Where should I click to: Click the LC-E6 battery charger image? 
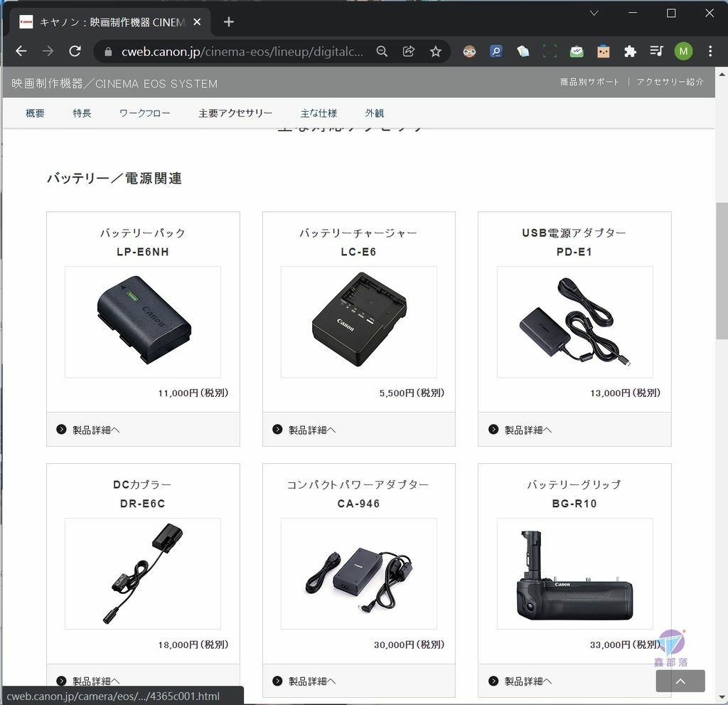pyautogui.click(x=359, y=322)
